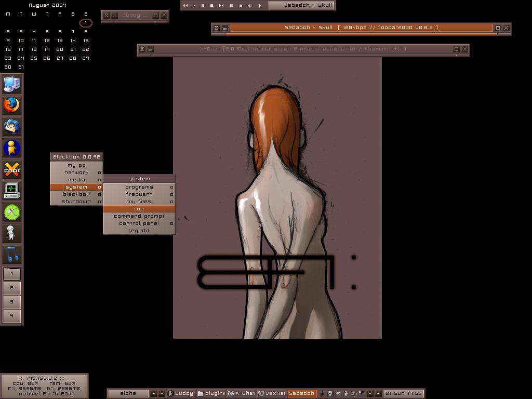
Task: Click left arrow beside the taskbar clock
Action: click(370, 394)
